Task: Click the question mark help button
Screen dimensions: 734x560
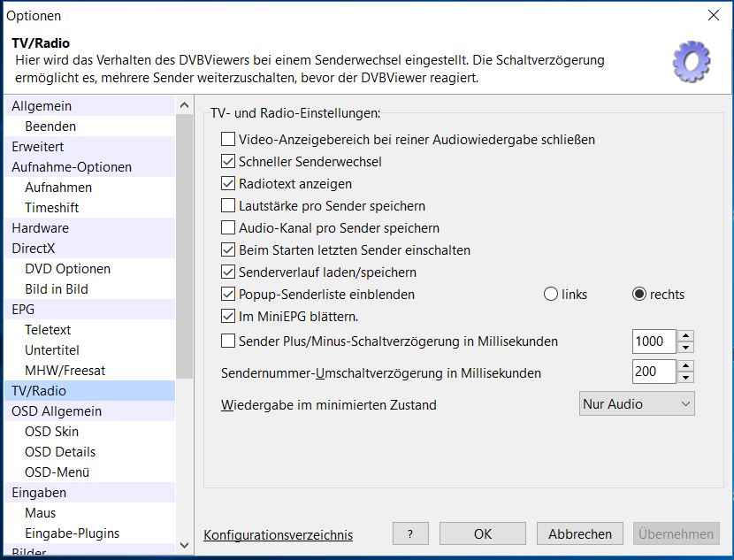Action: pyautogui.click(x=410, y=533)
